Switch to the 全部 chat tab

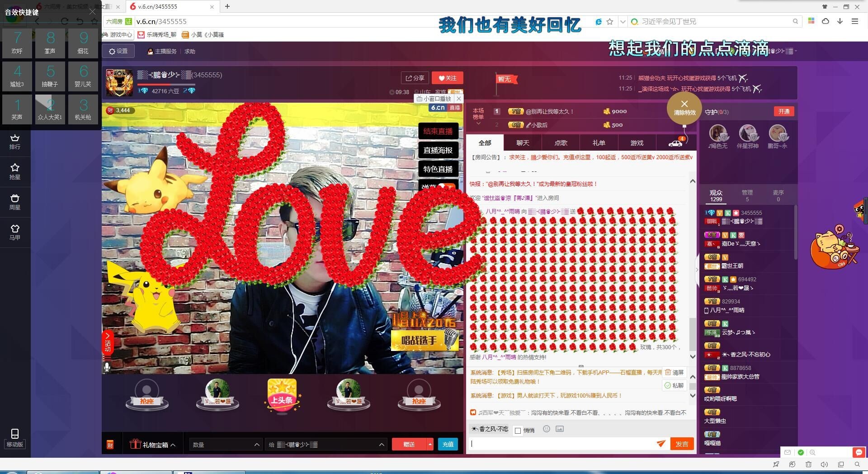pyautogui.click(x=485, y=143)
